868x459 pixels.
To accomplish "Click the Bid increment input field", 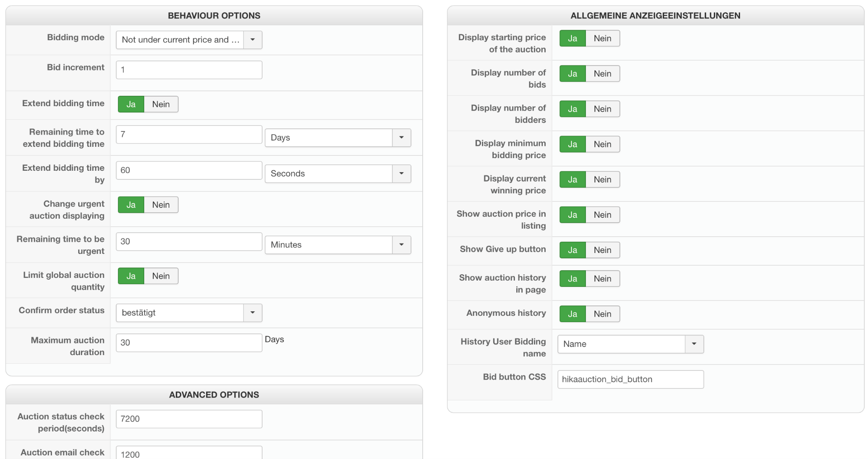I will click(189, 70).
